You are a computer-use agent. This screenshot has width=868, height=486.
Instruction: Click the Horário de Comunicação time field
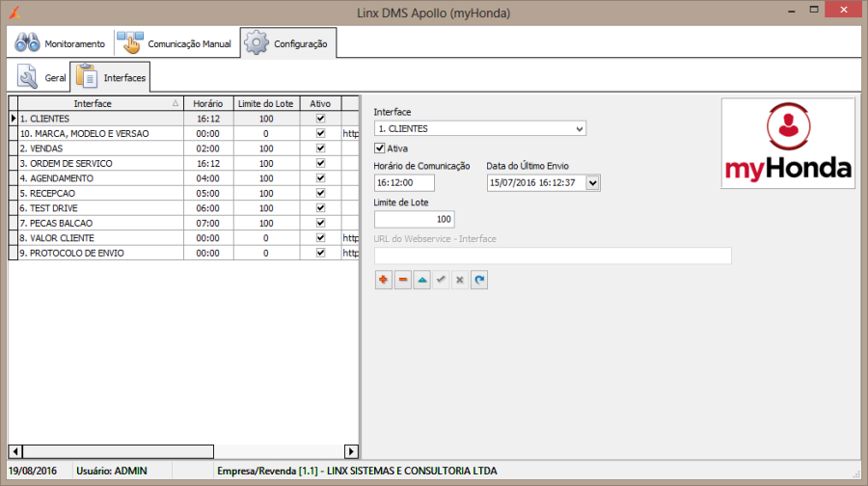(x=404, y=182)
